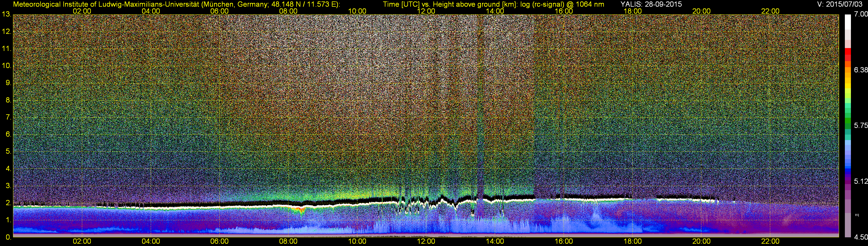Click the 08:00 label on the bottom time axis
The height and width of the screenshot is (246, 868).
click(288, 241)
